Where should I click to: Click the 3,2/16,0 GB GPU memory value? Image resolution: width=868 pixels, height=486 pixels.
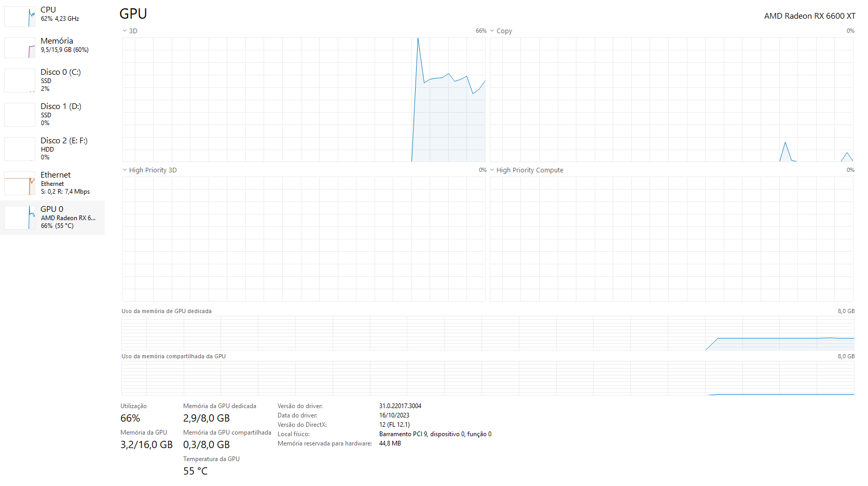point(146,445)
